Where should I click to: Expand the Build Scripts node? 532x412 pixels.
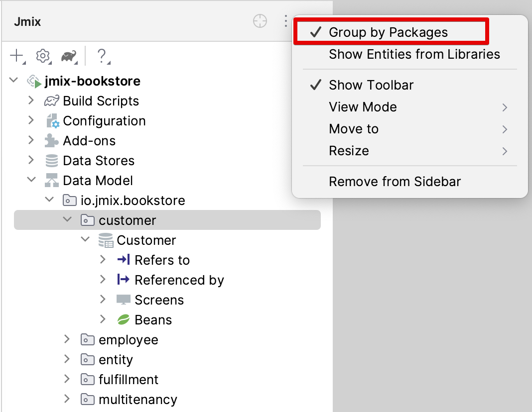click(31, 101)
